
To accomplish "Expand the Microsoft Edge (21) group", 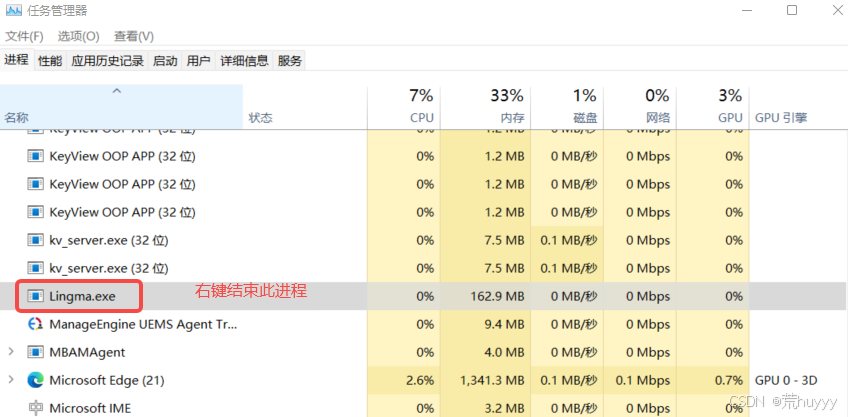I will click(11, 380).
